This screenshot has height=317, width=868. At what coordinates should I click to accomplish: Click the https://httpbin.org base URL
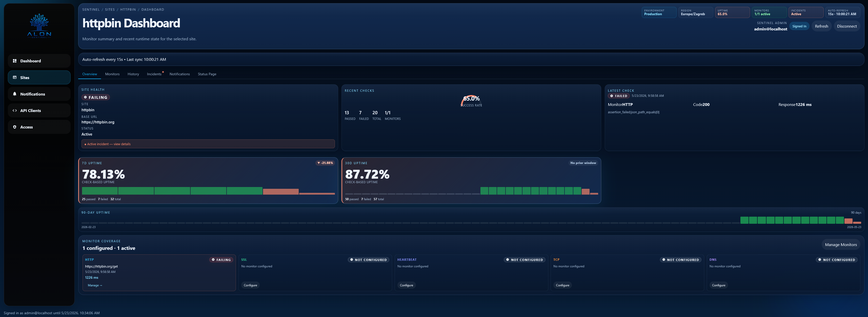click(x=98, y=122)
